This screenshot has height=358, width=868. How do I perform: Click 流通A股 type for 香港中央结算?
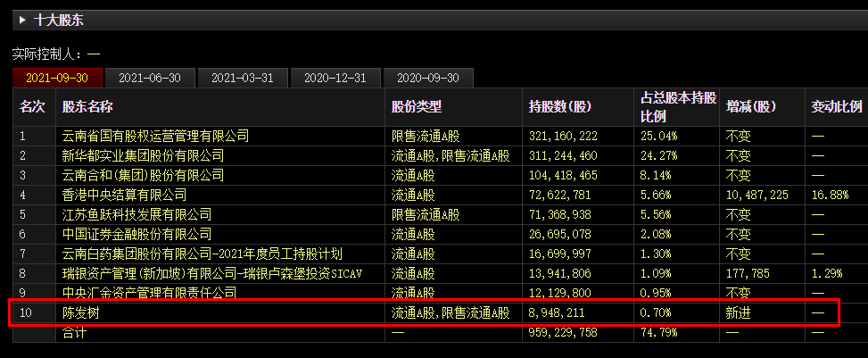(413, 196)
